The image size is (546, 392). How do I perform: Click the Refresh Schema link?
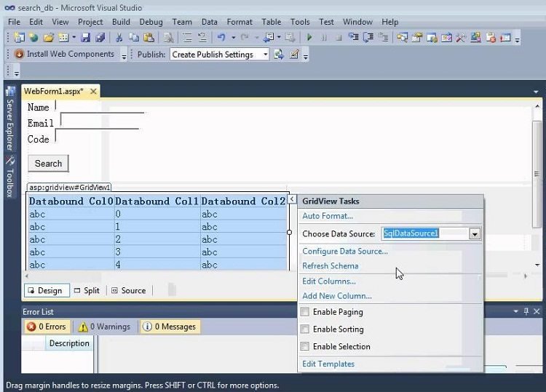tap(330, 265)
